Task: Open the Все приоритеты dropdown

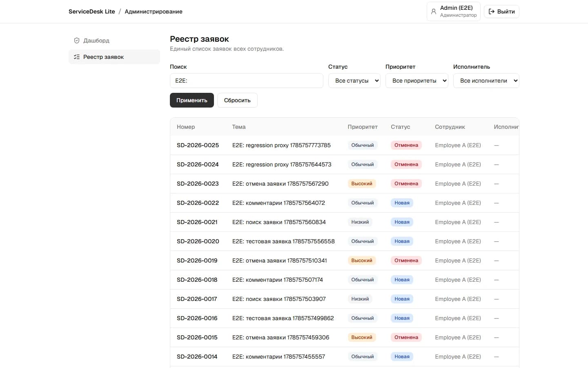Action: pos(417,81)
